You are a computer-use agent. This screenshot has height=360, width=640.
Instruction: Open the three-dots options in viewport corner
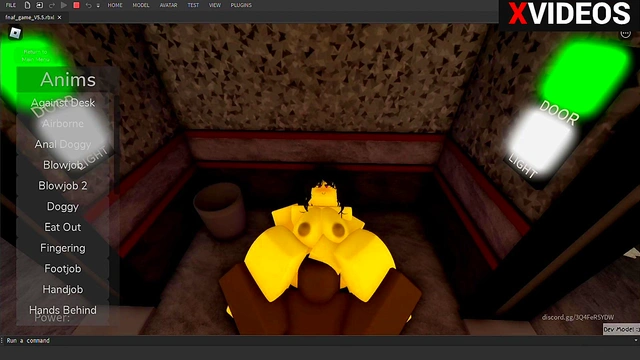click(x=625, y=33)
